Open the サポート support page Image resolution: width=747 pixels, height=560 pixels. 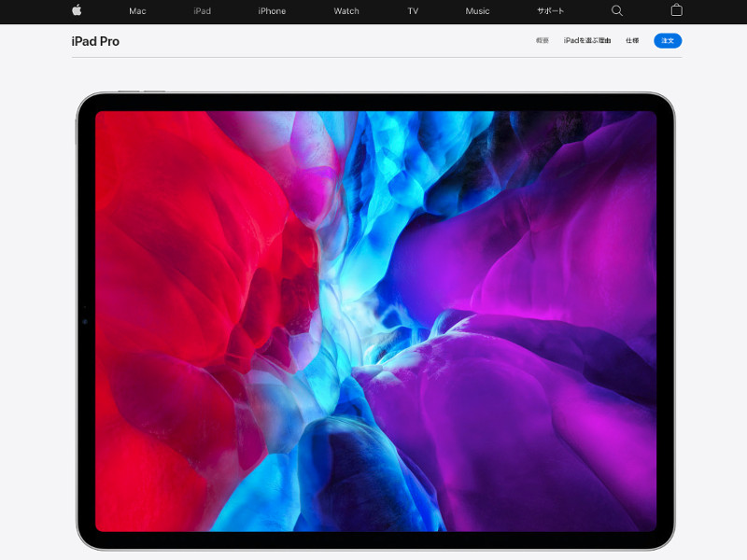549,11
